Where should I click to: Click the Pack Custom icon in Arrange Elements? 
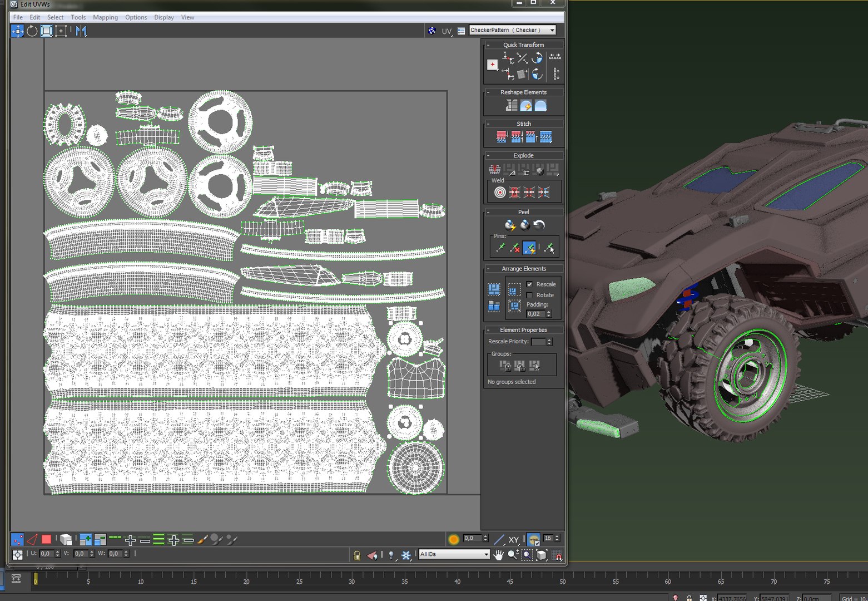[494, 289]
